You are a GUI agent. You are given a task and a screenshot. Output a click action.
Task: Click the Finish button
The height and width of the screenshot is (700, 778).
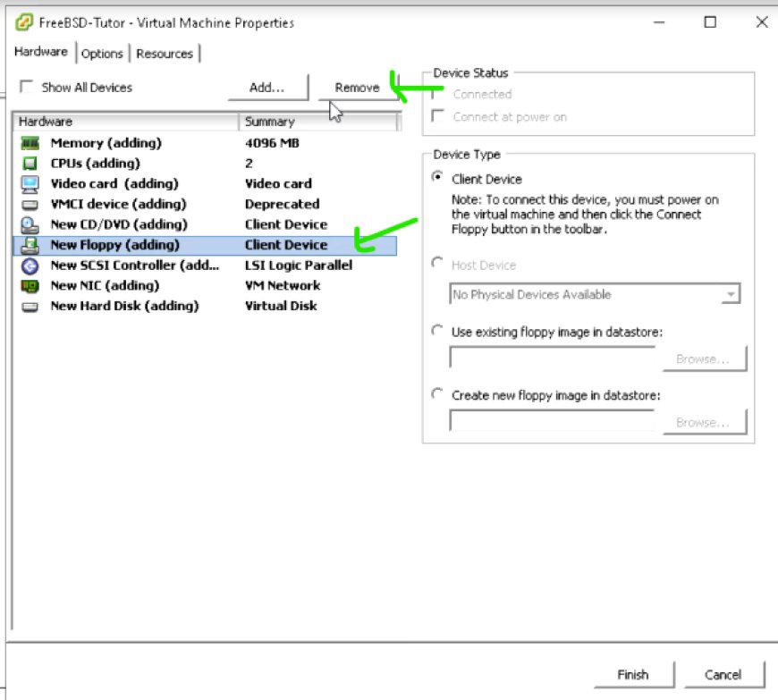click(634, 675)
